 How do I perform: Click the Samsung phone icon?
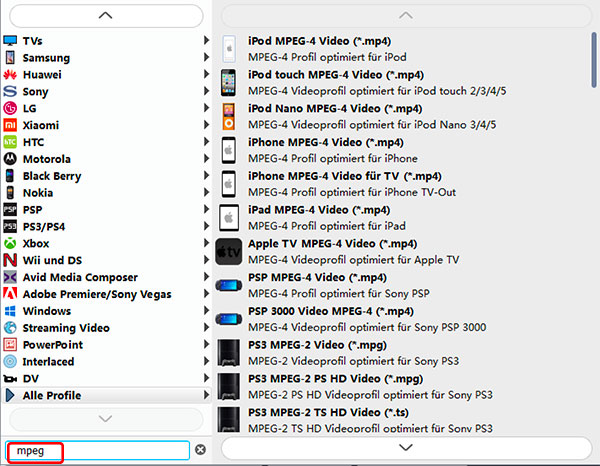pyautogui.click(x=10, y=57)
